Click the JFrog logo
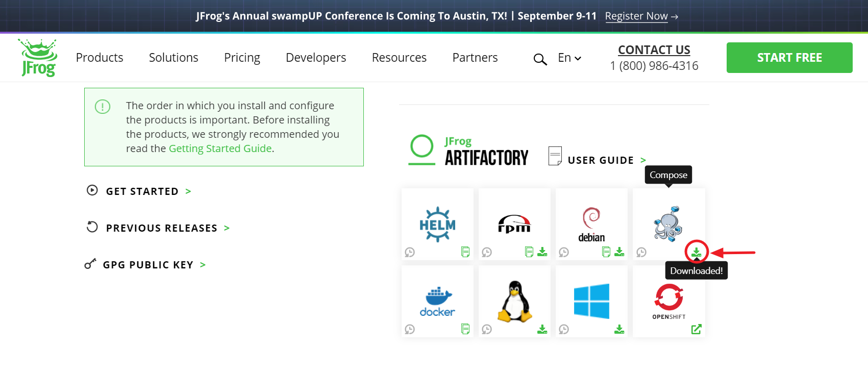The width and height of the screenshot is (868, 373). click(x=38, y=58)
